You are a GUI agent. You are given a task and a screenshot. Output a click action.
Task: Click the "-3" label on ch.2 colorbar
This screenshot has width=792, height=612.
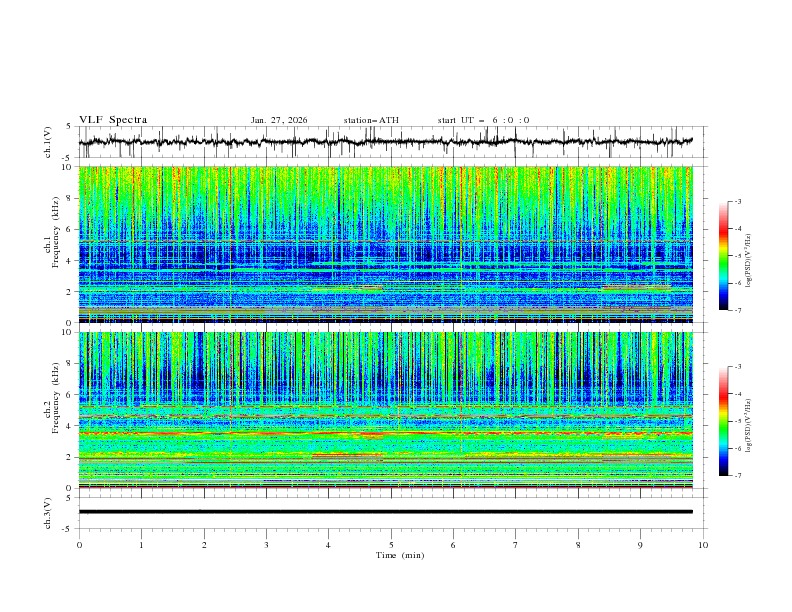click(x=737, y=367)
